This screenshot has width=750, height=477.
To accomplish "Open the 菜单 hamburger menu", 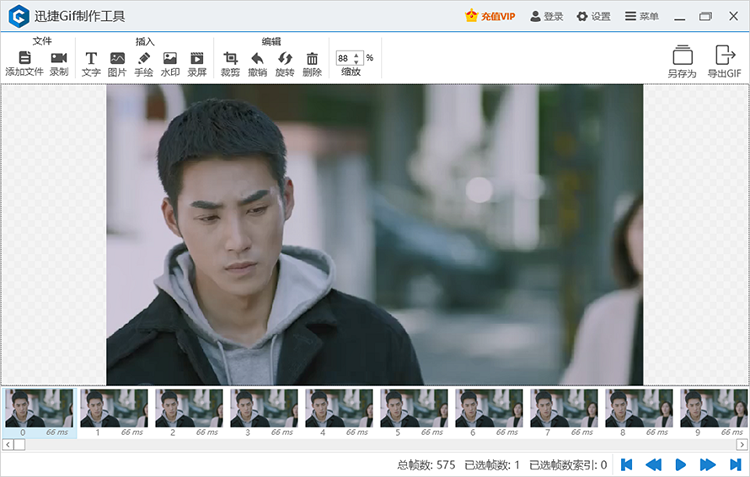I will (641, 16).
